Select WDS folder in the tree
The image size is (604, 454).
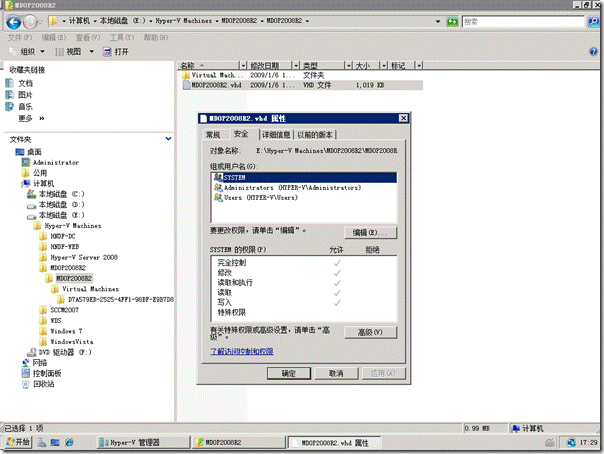(x=56, y=320)
